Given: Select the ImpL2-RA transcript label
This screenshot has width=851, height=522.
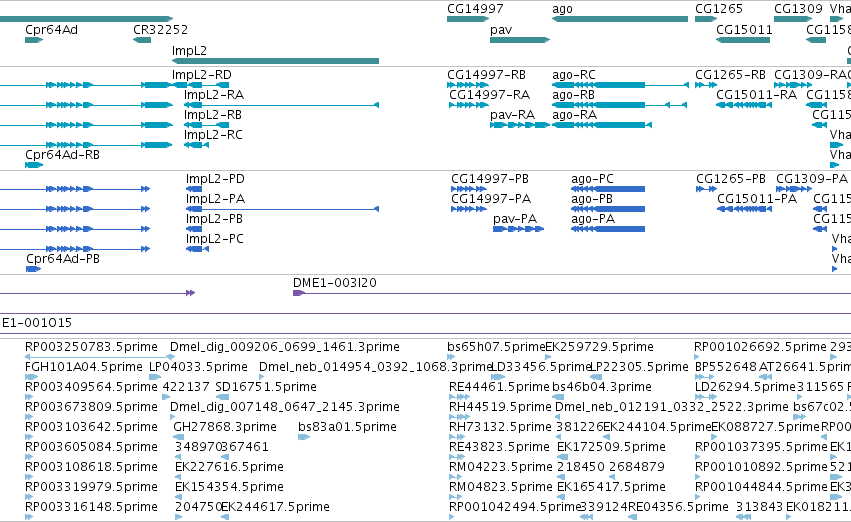Looking at the screenshot, I should point(214,94).
